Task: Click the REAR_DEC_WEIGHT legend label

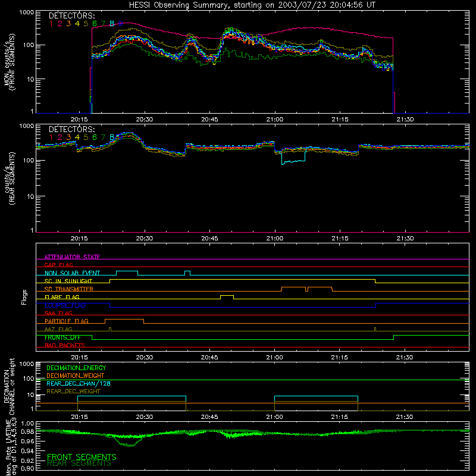Action: click(73, 392)
